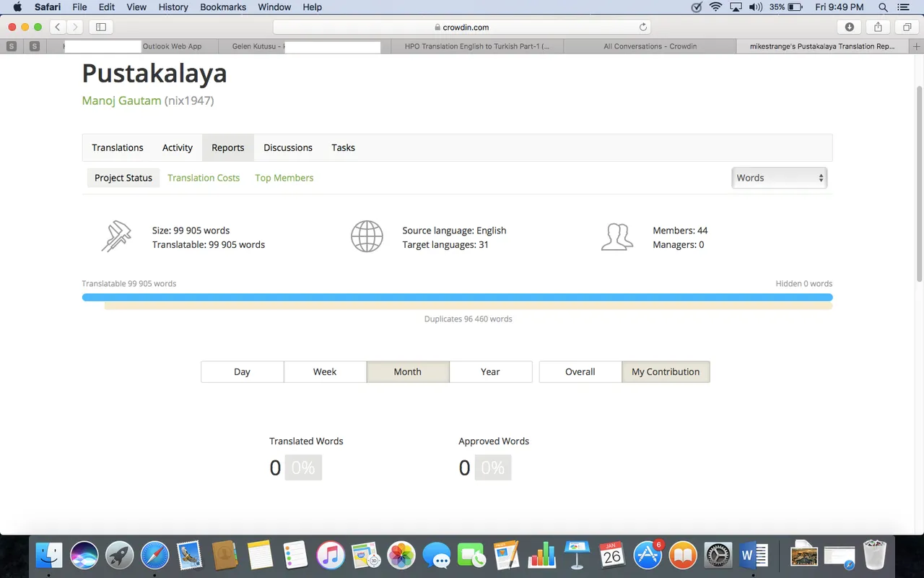The width and height of the screenshot is (924, 578).
Task: Switch to My Contribution view
Action: [x=666, y=371]
